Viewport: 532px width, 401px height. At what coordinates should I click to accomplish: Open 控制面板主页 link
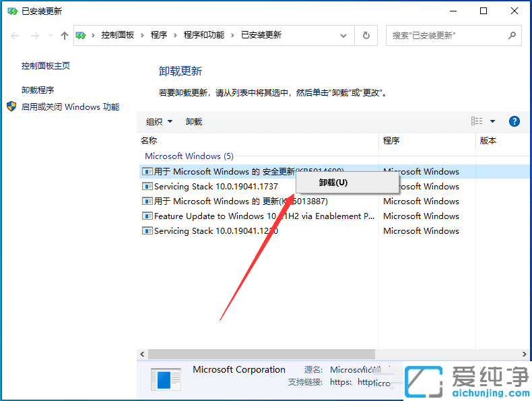pyautogui.click(x=46, y=65)
